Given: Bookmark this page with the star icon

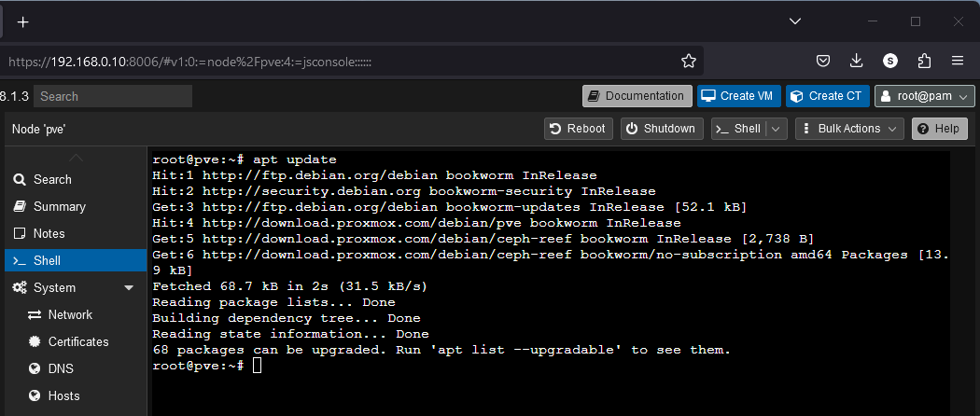Looking at the screenshot, I should pyautogui.click(x=688, y=61).
